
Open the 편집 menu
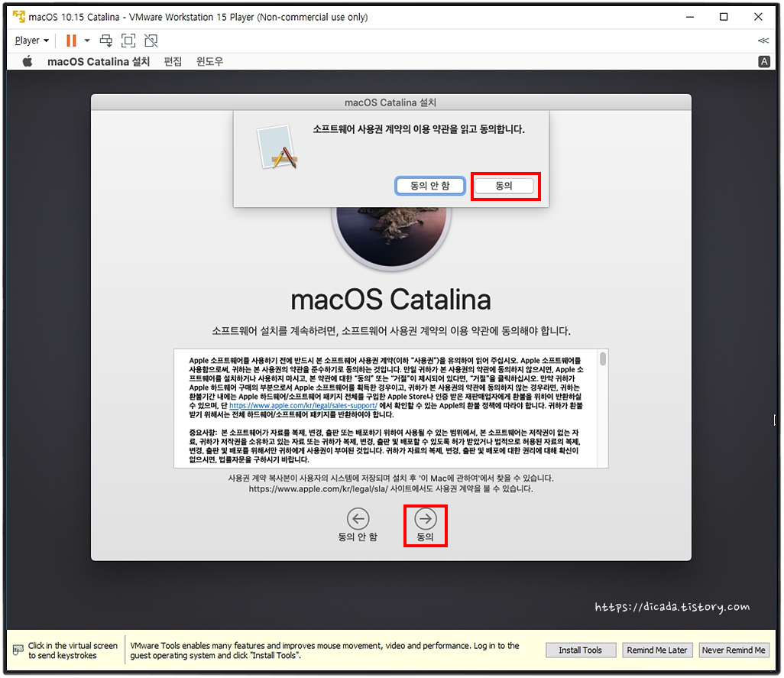pos(173,61)
